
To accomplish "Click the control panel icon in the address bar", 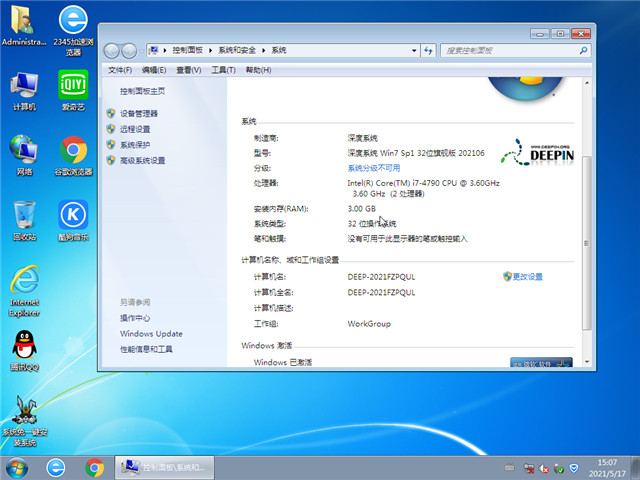I will (153, 50).
